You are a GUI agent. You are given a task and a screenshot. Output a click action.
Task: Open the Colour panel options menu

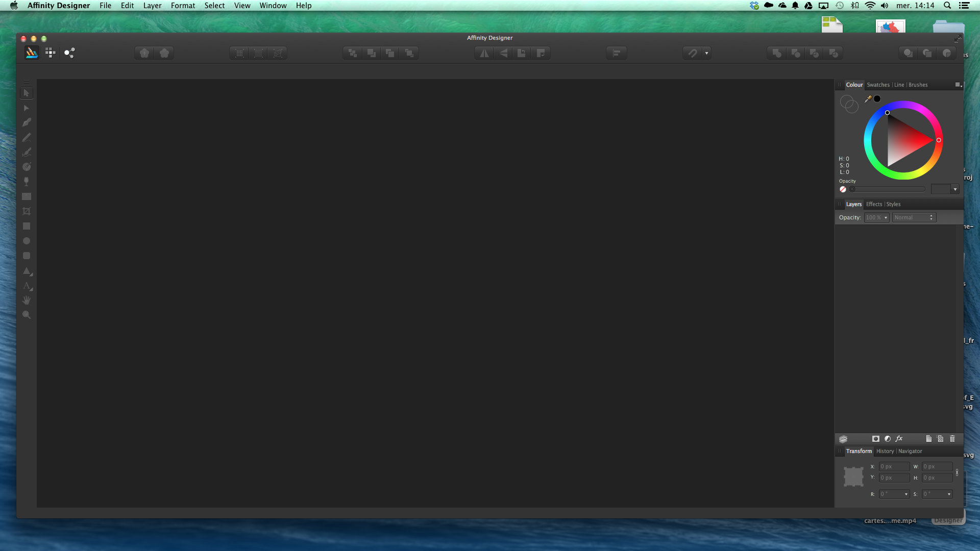click(959, 85)
